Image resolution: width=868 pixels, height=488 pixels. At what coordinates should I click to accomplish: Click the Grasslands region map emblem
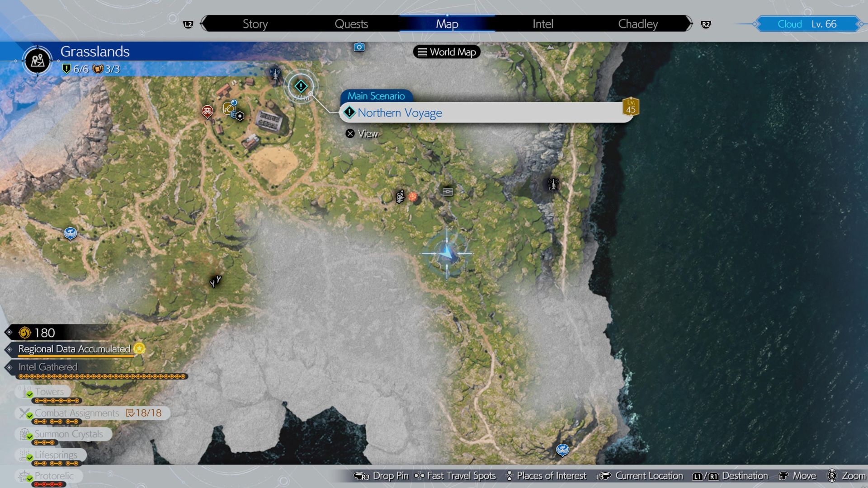(38, 60)
